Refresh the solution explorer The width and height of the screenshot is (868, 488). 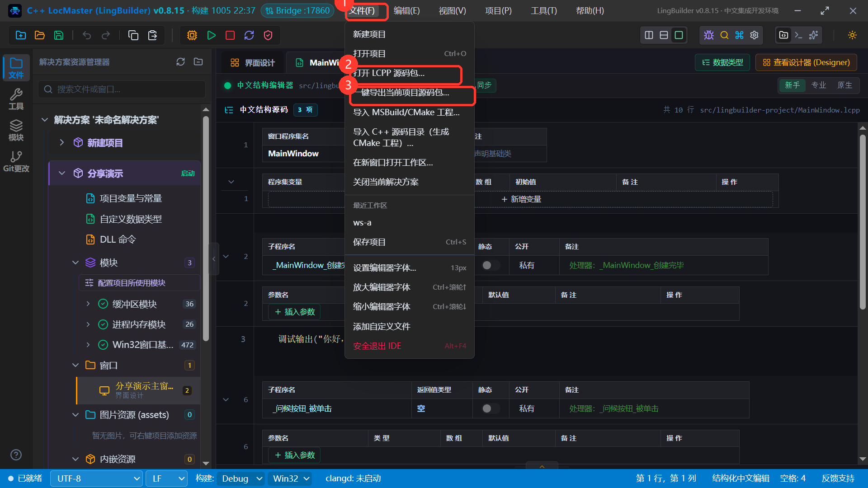pos(180,62)
